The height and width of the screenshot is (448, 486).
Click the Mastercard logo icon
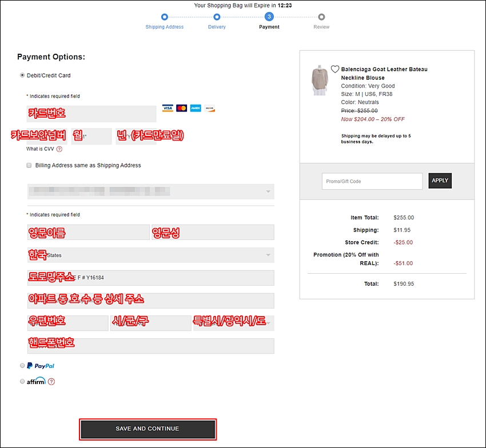pos(182,108)
